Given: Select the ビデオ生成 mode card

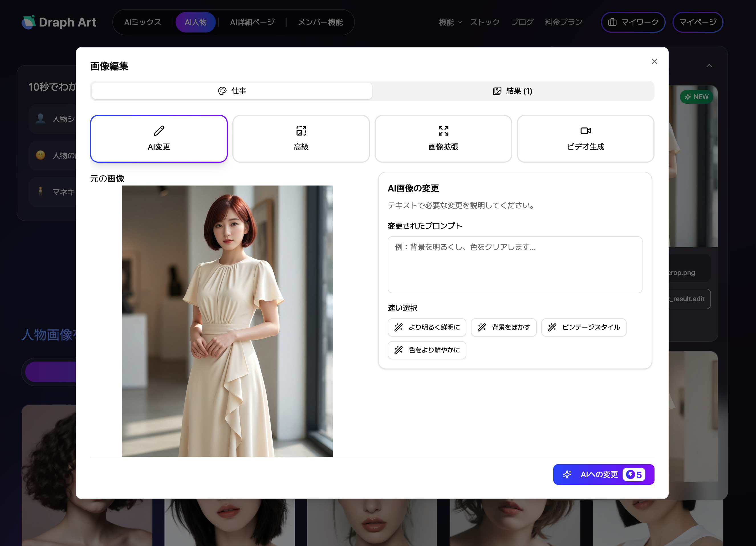Looking at the screenshot, I should tap(585, 138).
